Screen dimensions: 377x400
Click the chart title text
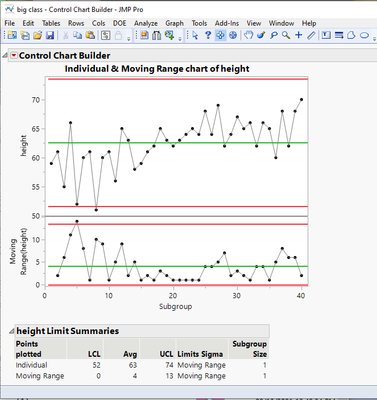pos(157,69)
